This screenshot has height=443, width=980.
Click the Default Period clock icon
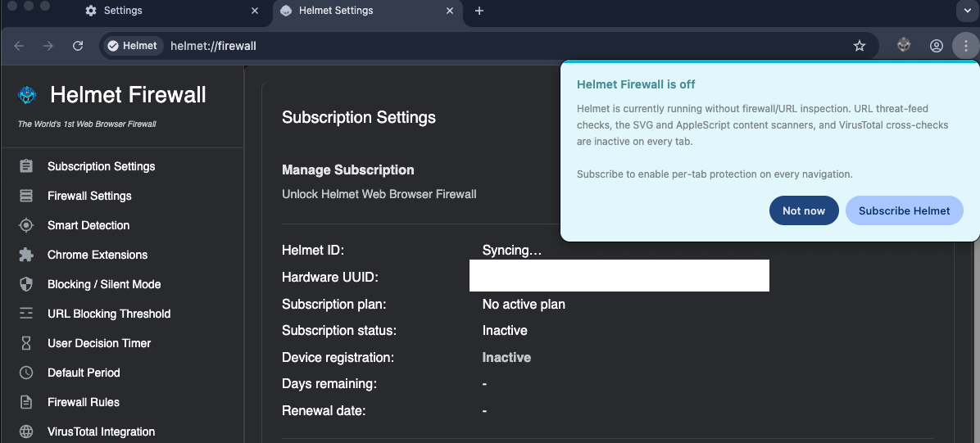coord(25,373)
